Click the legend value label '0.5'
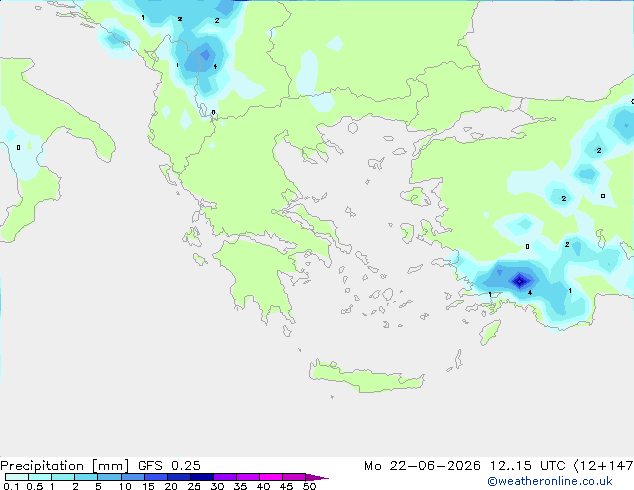Viewport: 634px width, 490px height. 34,486
